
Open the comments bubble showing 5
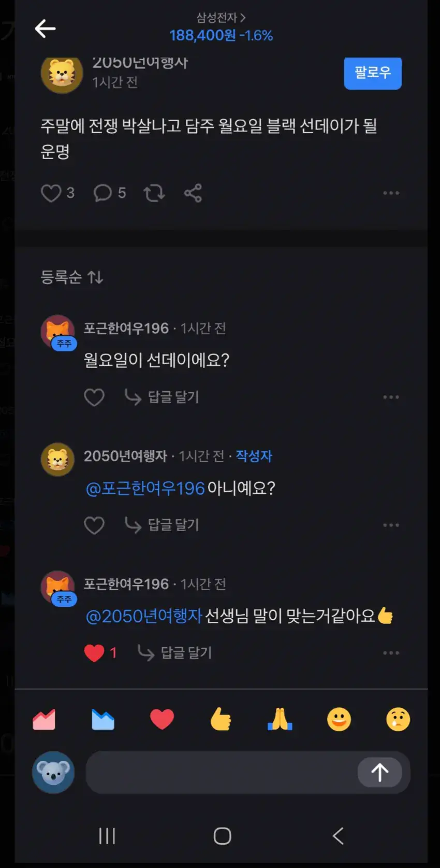[102, 193]
